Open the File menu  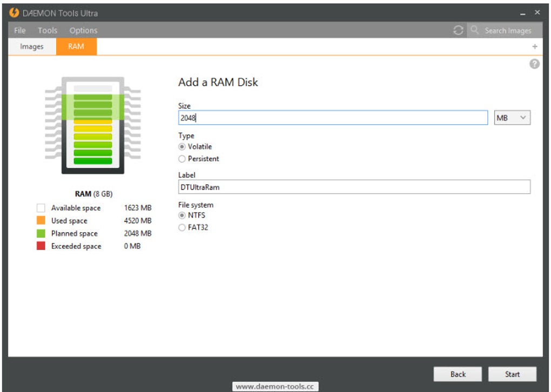point(19,31)
